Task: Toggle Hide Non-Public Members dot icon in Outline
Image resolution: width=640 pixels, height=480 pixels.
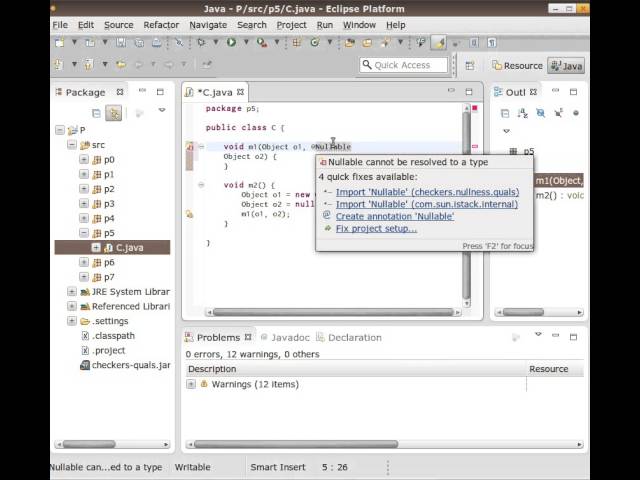Action: (x=576, y=113)
